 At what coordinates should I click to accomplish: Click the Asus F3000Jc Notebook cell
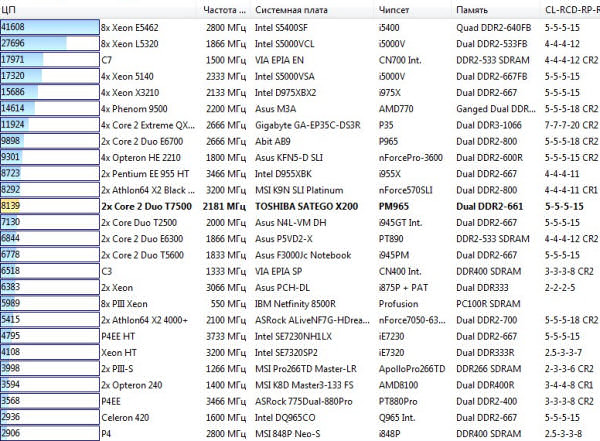[303, 255]
